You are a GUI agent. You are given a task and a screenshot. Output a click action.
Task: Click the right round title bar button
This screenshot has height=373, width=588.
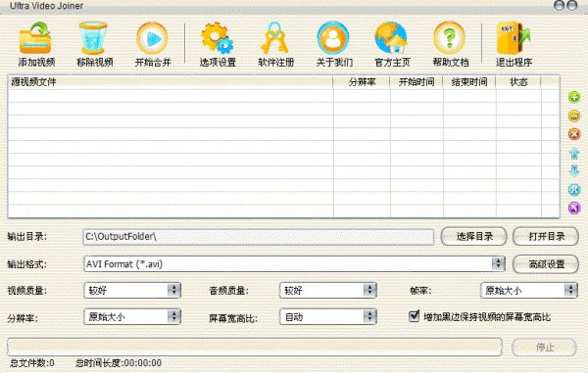(571, 5)
